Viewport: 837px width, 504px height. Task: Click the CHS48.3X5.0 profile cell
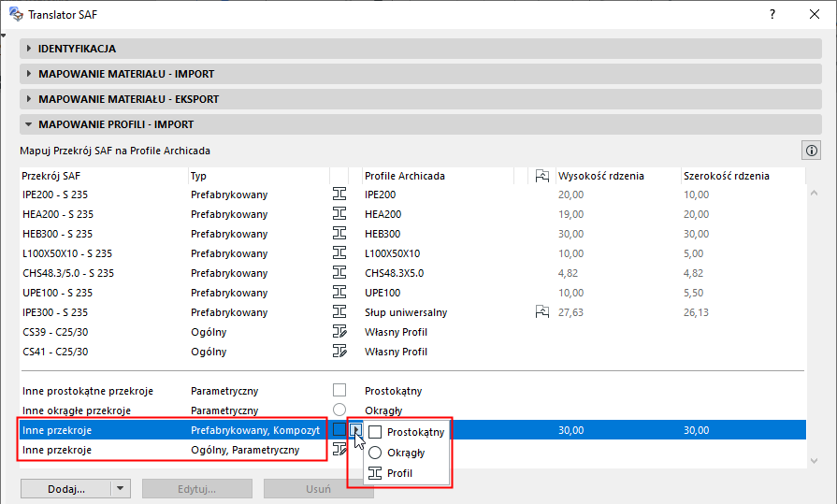(394, 273)
